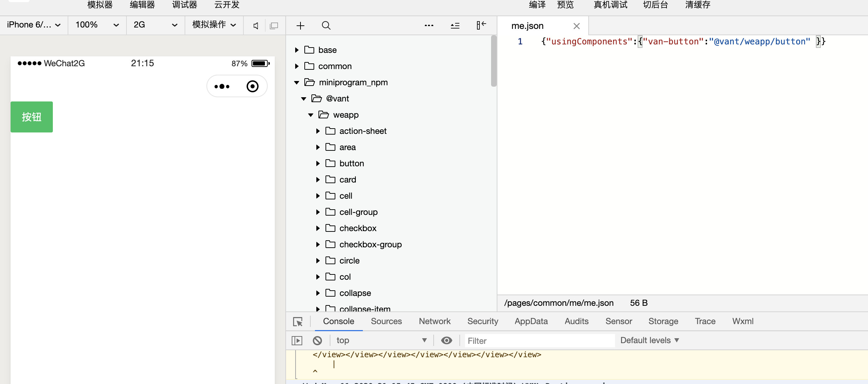Clear console with the ban icon
This screenshot has width=868, height=384.
coord(317,340)
